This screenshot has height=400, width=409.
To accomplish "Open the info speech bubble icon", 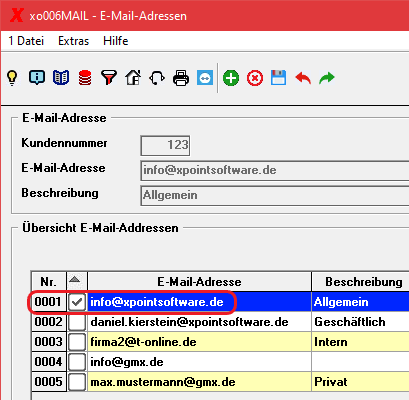I will pyautogui.click(x=37, y=78).
